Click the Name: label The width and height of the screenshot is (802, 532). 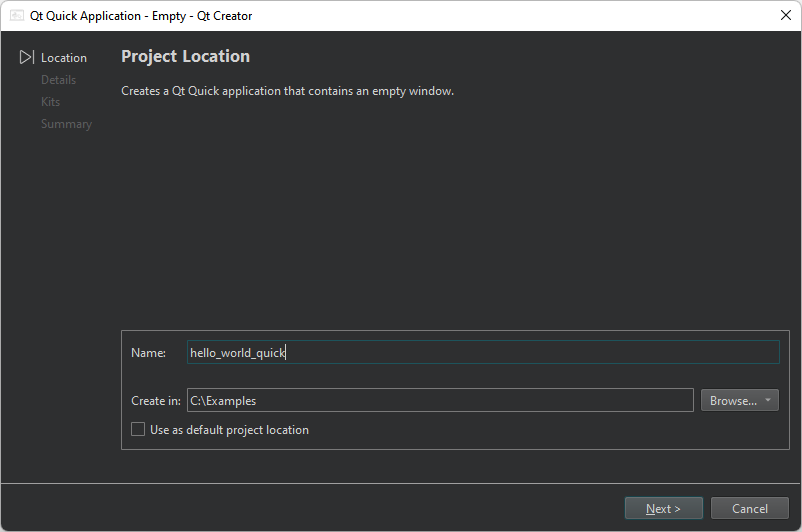[148, 353]
